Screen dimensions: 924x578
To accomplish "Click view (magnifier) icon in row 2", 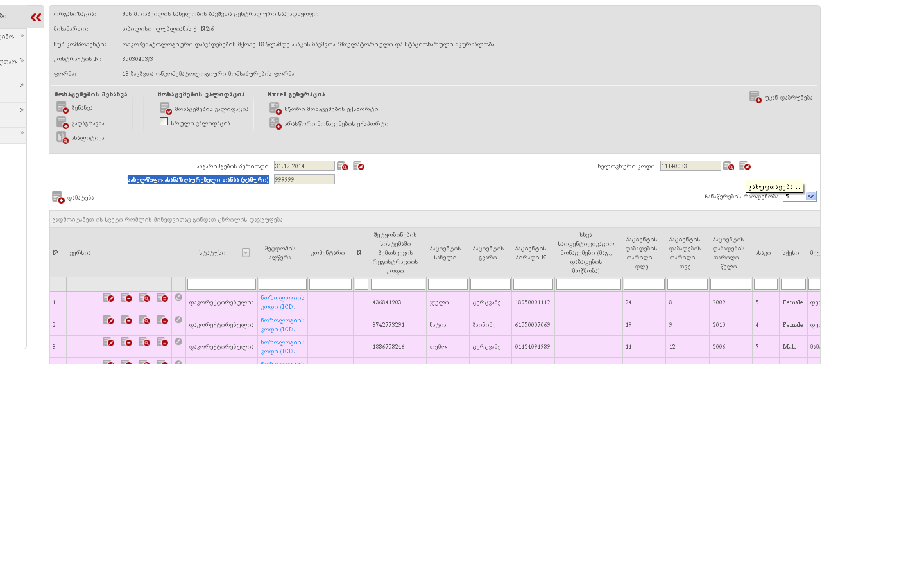I will [144, 320].
